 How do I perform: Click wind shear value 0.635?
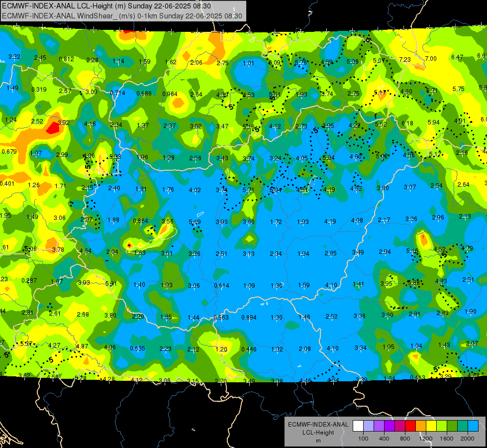pyautogui.click(x=138, y=348)
